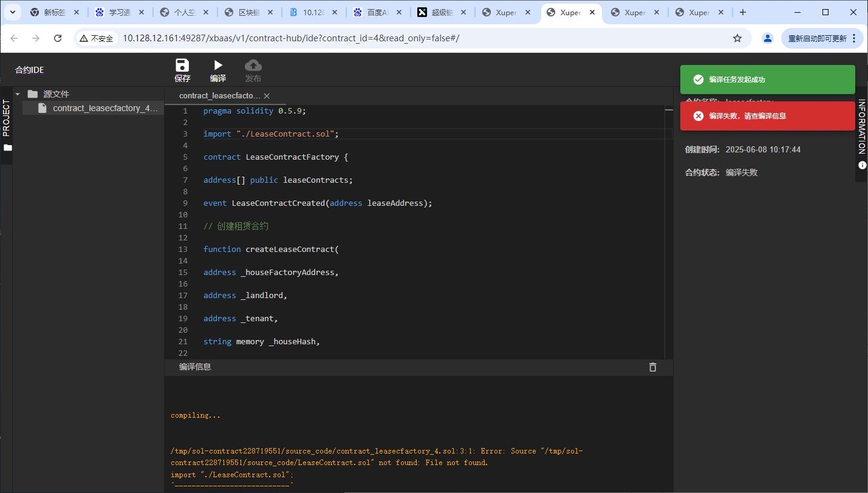Click line function createLeaseContract(
Viewport: 868px width, 493px height.
(271, 250)
